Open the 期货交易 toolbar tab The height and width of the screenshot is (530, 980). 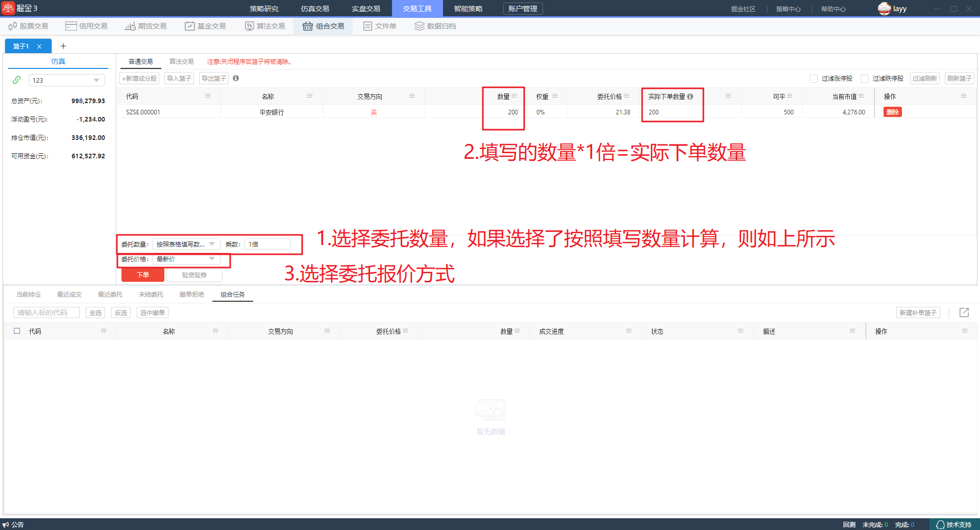click(146, 26)
